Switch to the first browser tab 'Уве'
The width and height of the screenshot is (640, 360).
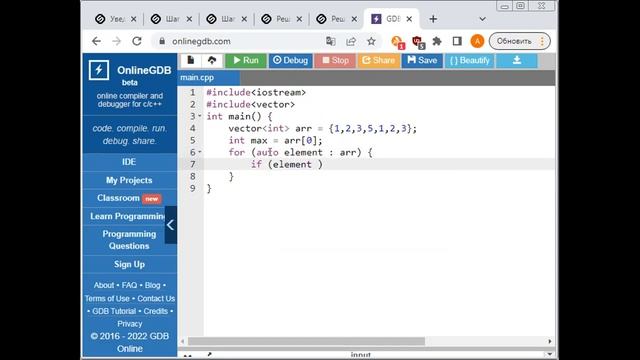coord(116,19)
